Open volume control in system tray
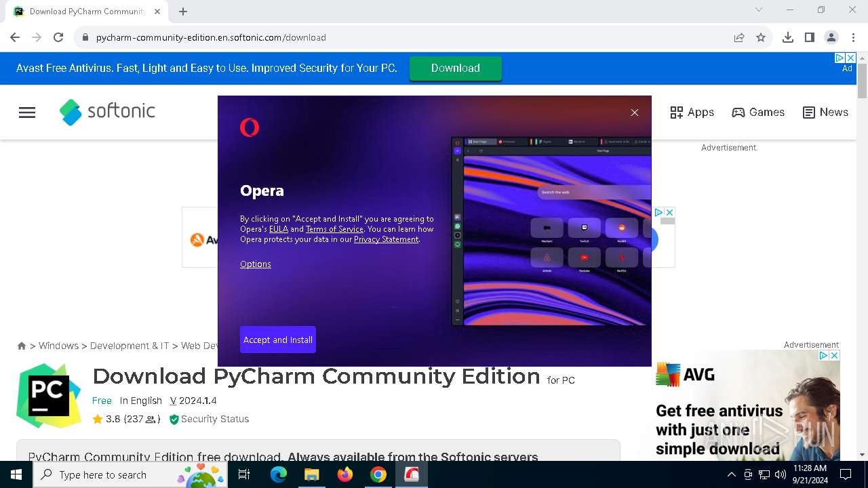 (x=780, y=474)
